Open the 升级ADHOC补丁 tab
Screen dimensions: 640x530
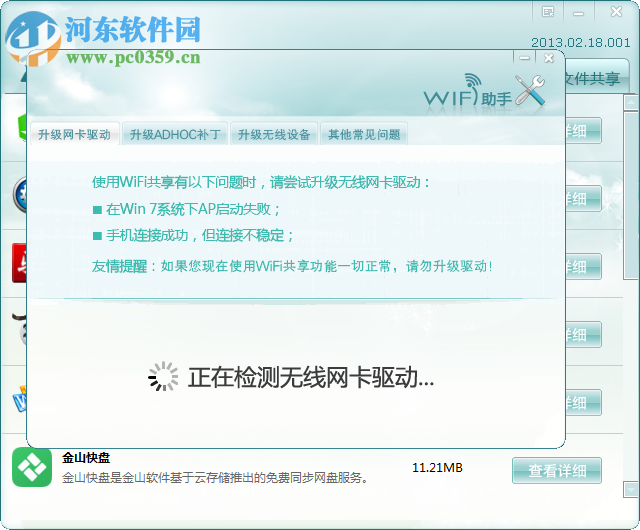click(175, 134)
